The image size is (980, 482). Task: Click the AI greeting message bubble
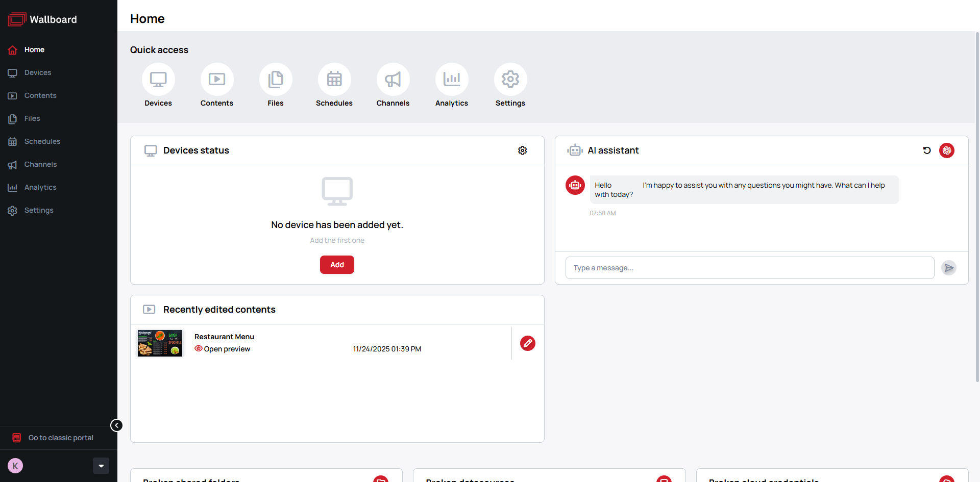(x=744, y=190)
